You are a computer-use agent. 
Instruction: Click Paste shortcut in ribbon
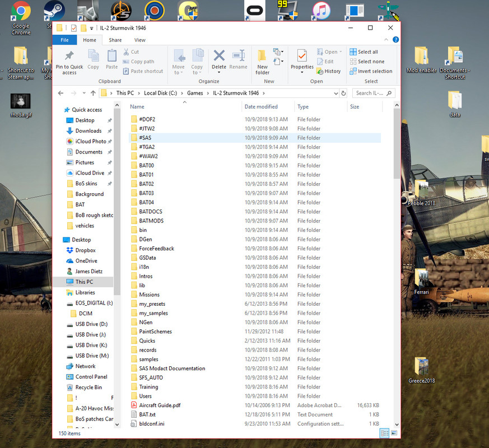tap(143, 71)
